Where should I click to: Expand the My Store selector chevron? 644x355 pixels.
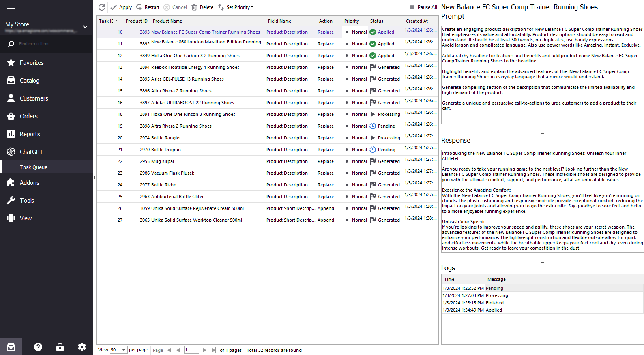pos(85,27)
